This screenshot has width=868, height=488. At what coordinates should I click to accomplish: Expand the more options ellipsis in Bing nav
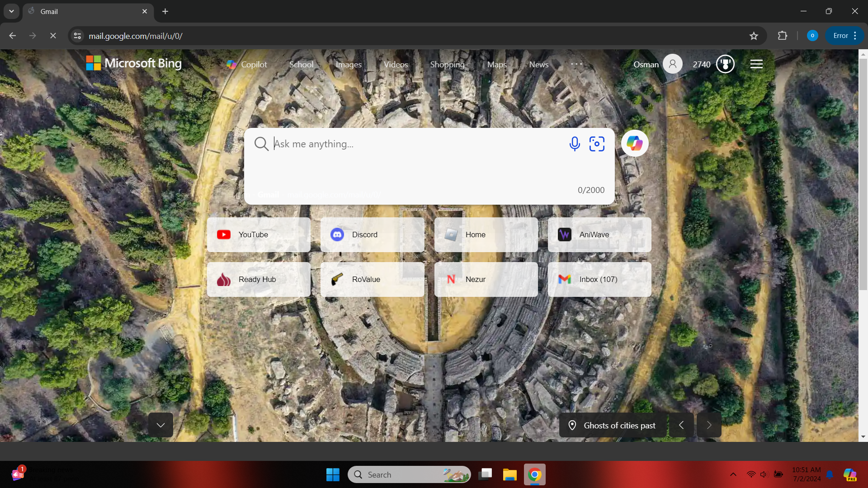pyautogui.click(x=576, y=64)
